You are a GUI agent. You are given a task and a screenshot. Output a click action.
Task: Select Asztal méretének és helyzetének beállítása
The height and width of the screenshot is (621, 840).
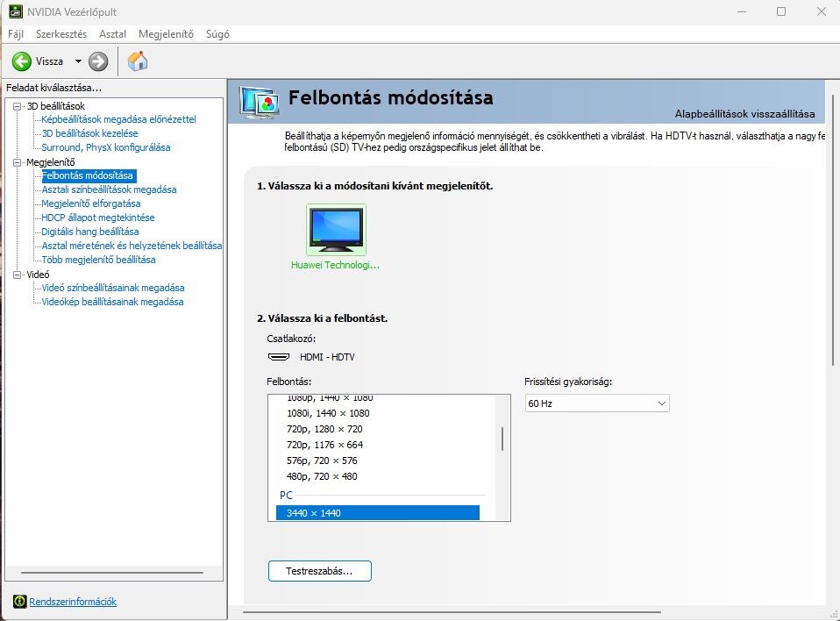point(132,246)
